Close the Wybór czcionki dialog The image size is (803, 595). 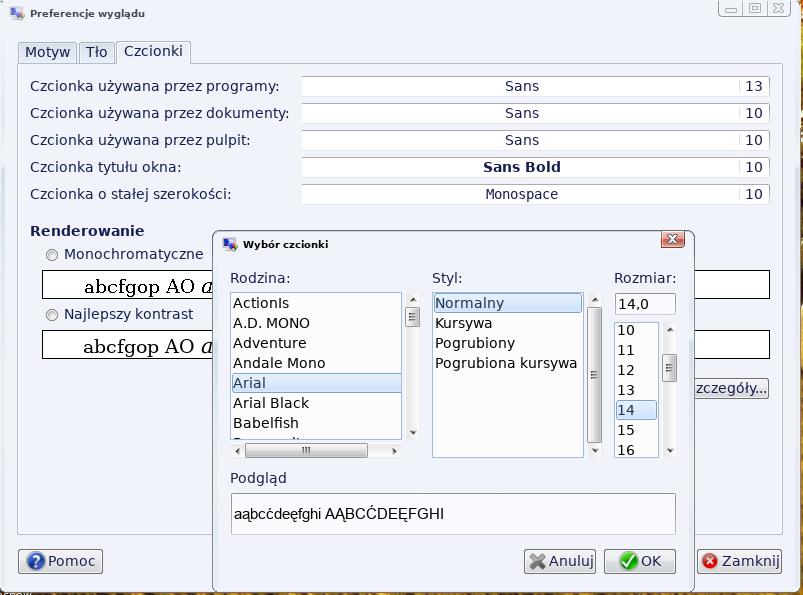(672, 240)
